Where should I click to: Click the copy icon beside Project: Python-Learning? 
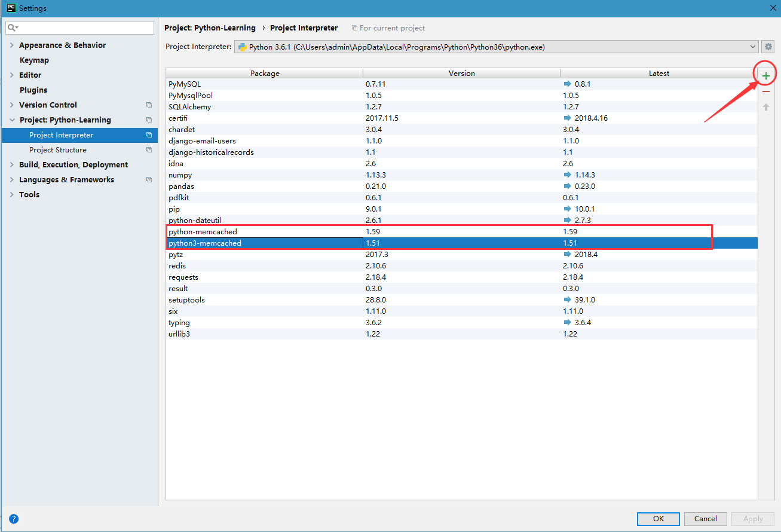(x=149, y=120)
